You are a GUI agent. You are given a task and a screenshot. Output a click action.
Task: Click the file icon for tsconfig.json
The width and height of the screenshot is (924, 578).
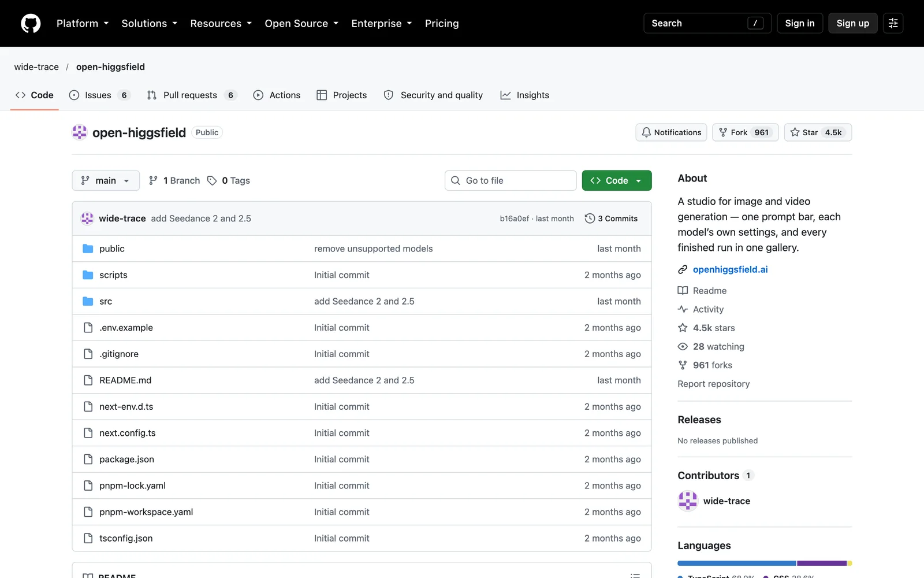[x=88, y=538]
